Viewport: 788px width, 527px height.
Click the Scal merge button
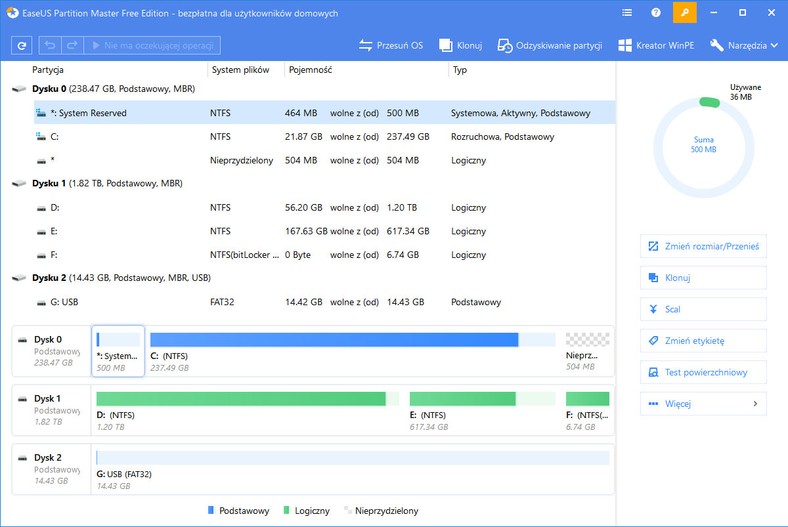[x=703, y=309]
